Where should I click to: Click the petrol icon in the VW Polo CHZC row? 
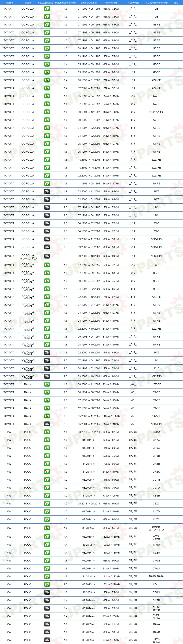tap(47, 472)
